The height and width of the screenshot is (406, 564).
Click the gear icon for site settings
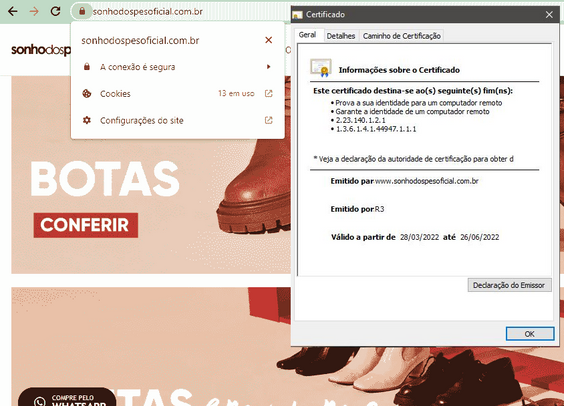click(x=87, y=120)
